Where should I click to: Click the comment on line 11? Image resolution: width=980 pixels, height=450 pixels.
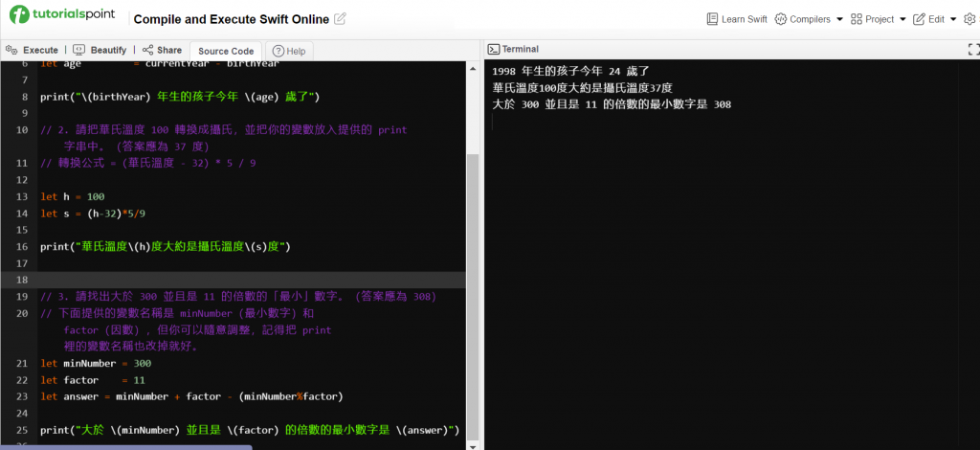click(x=148, y=163)
